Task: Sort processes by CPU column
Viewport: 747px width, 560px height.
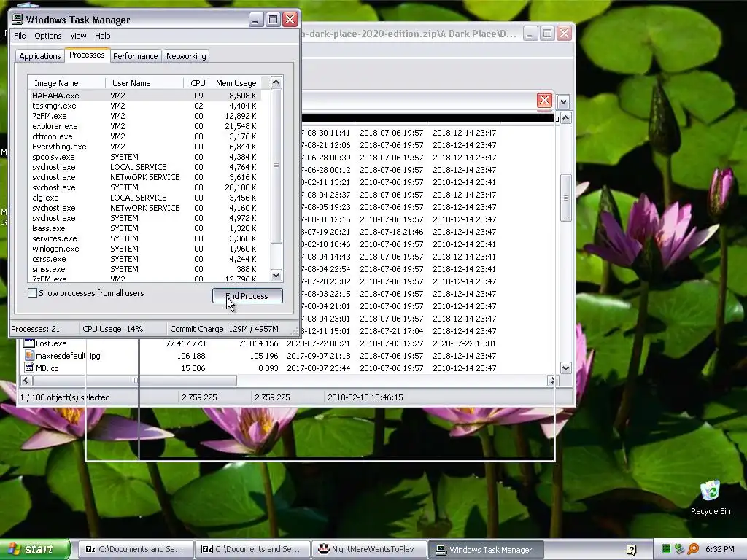Action: pyautogui.click(x=196, y=83)
